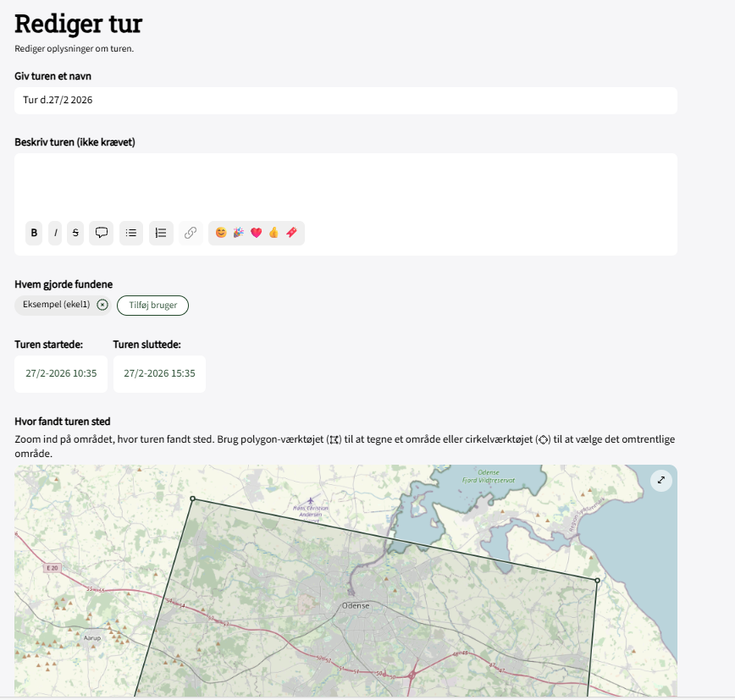Insert a numbered list

pos(161,233)
